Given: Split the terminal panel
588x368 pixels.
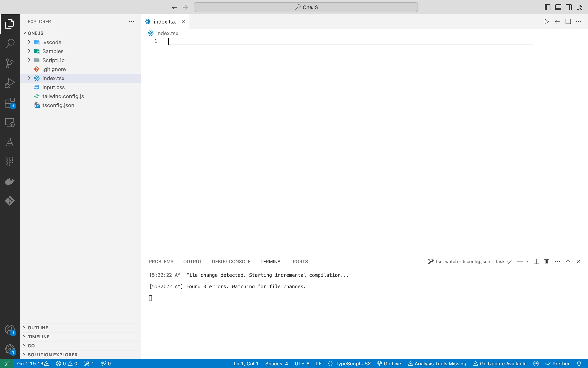Looking at the screenshot, I should [536, 261].
